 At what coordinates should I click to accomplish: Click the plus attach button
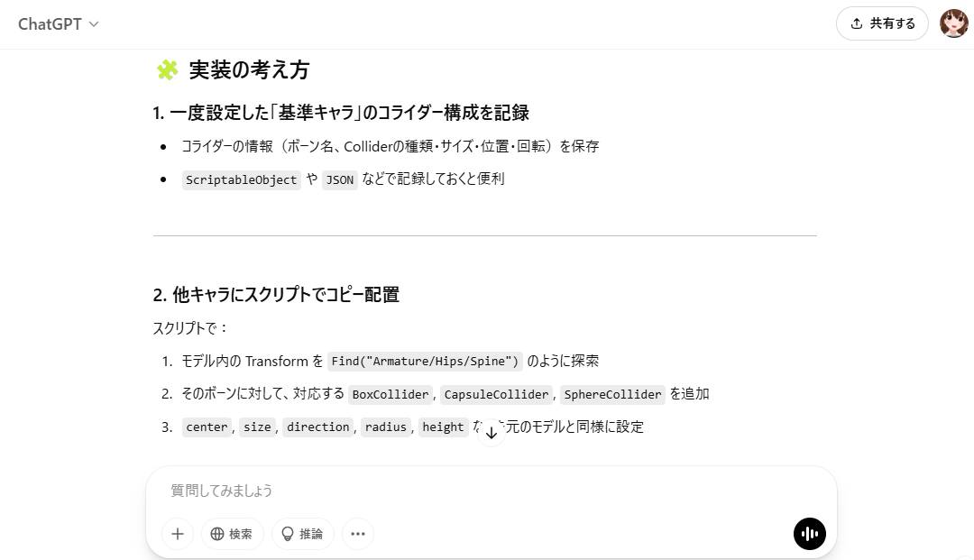(178, 534)
